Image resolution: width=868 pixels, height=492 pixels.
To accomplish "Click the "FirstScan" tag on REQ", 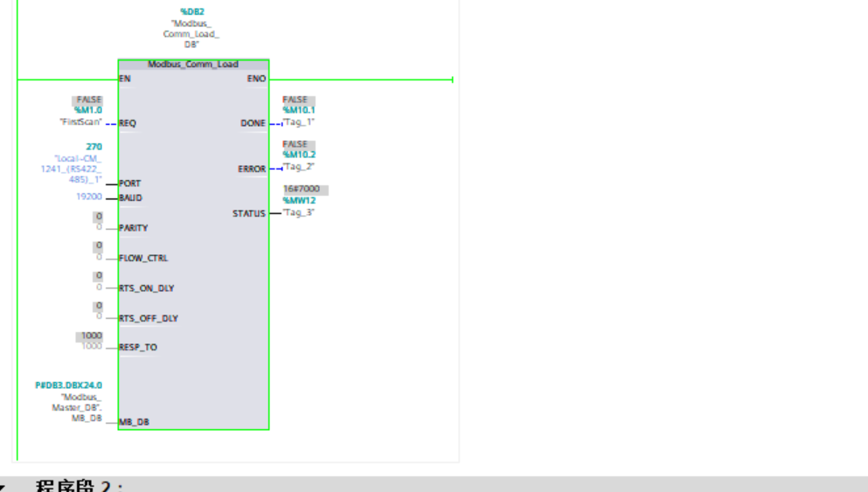I will [x=80, y=122].
